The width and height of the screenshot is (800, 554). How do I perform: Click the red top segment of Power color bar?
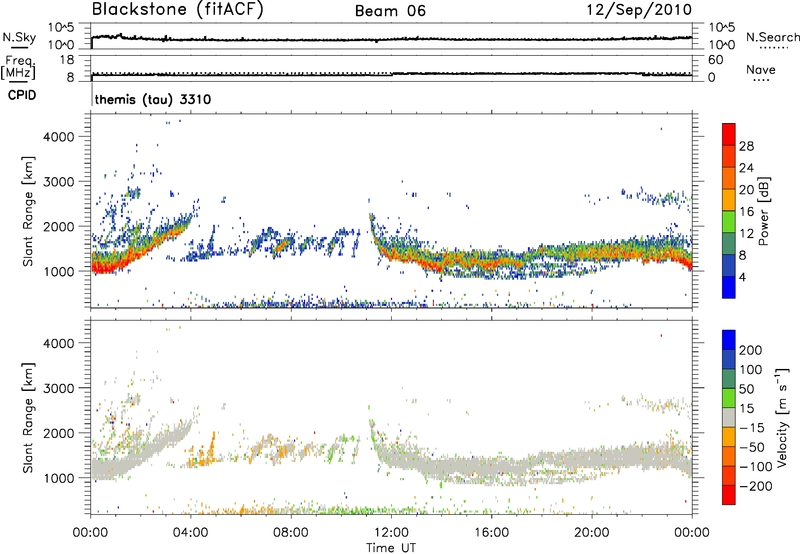[x=729, y=134]
